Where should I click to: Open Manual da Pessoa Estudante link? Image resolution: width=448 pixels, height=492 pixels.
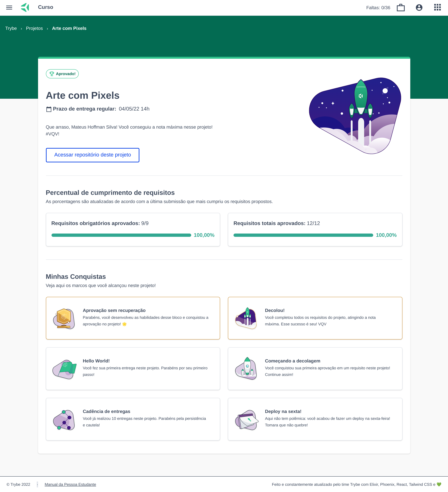(x=70, y=484)
